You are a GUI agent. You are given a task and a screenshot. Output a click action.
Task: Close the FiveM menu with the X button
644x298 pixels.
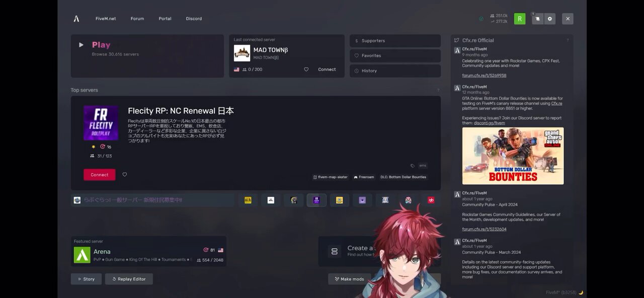(568, 19)
